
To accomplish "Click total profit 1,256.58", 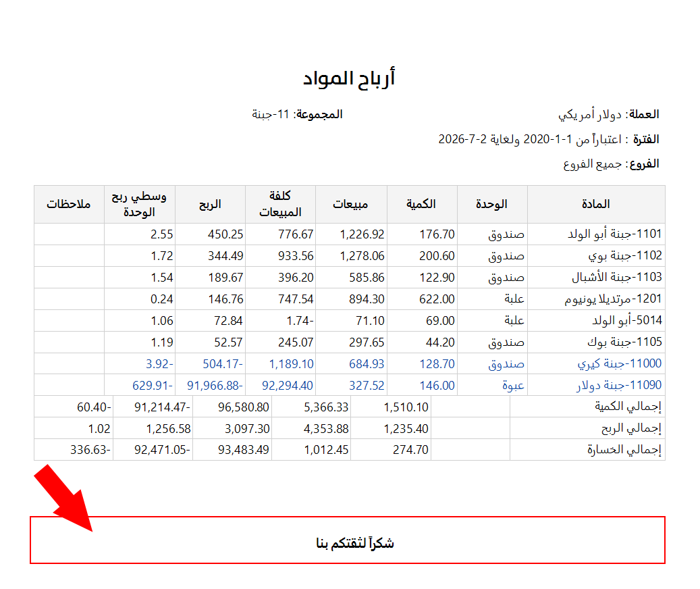I will (x=168, y=429).
